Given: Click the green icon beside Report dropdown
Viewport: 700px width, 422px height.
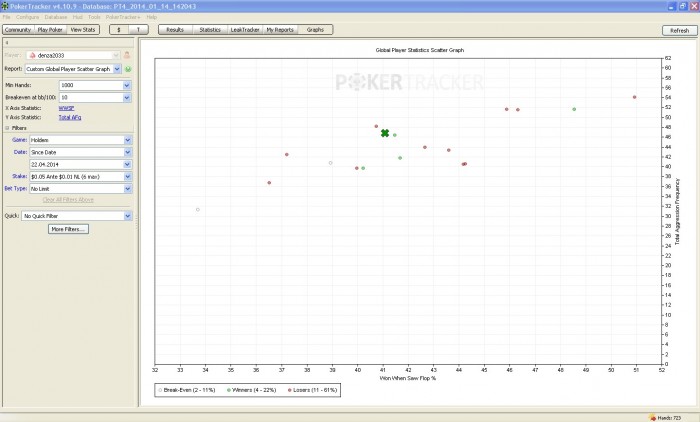Looking at the screenshot, I should click(x=128, y=69).
